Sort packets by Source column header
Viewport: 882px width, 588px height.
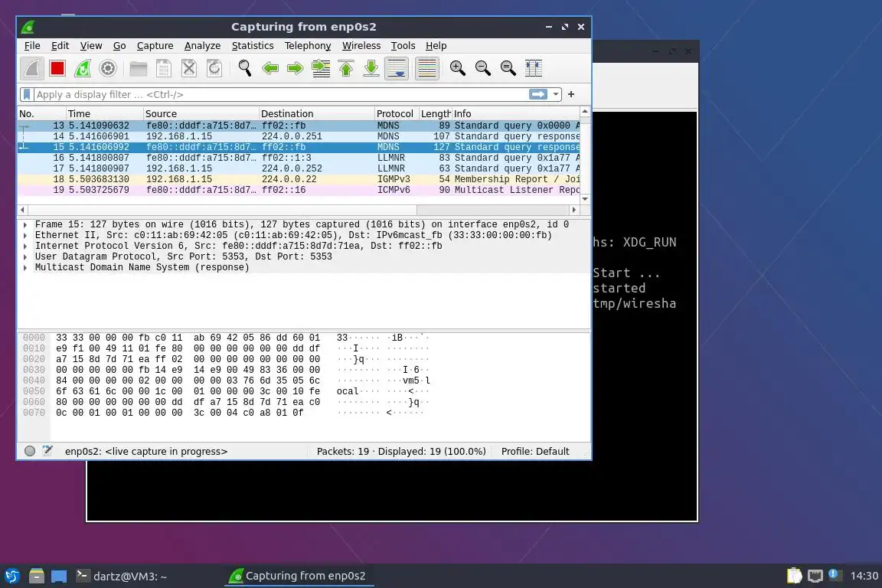pos(201,113)
